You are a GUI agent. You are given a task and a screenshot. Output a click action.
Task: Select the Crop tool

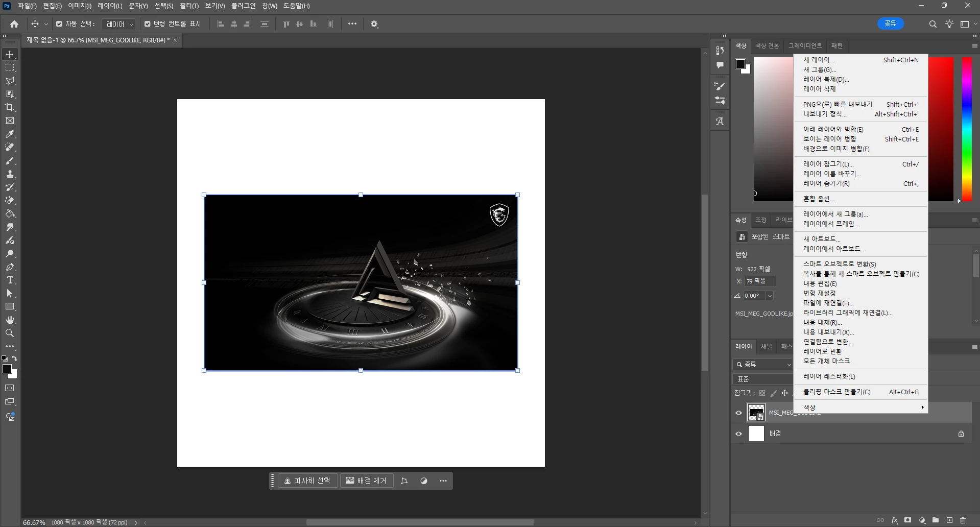(10, 107)
